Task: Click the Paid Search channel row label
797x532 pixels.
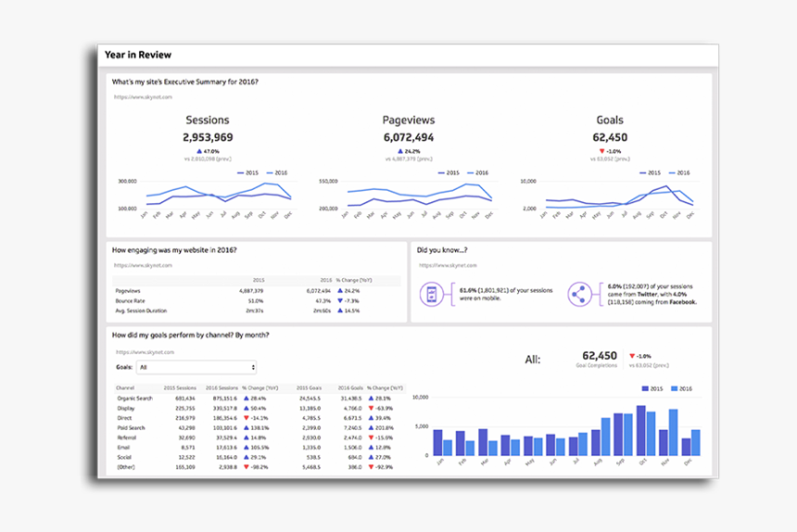Action: pos(132,428)
